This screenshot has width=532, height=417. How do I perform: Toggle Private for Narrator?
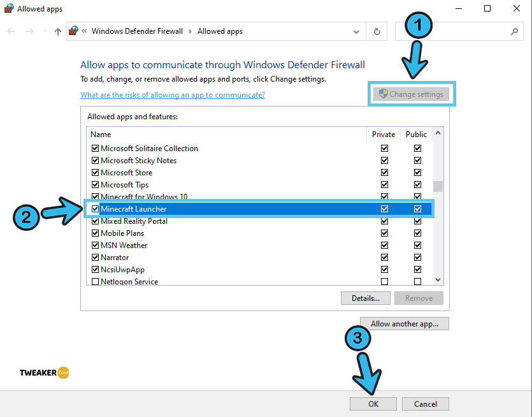point(384,258)
